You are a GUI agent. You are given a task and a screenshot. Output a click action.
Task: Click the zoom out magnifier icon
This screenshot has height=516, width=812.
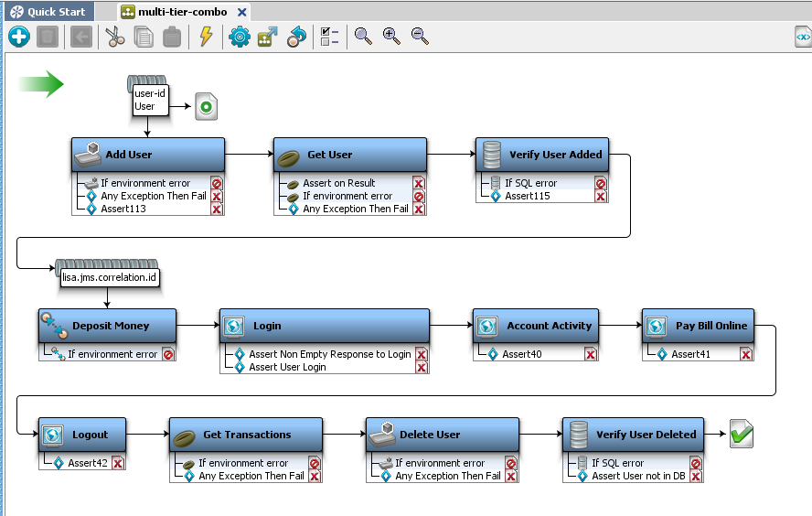click(x=420, y=37)
